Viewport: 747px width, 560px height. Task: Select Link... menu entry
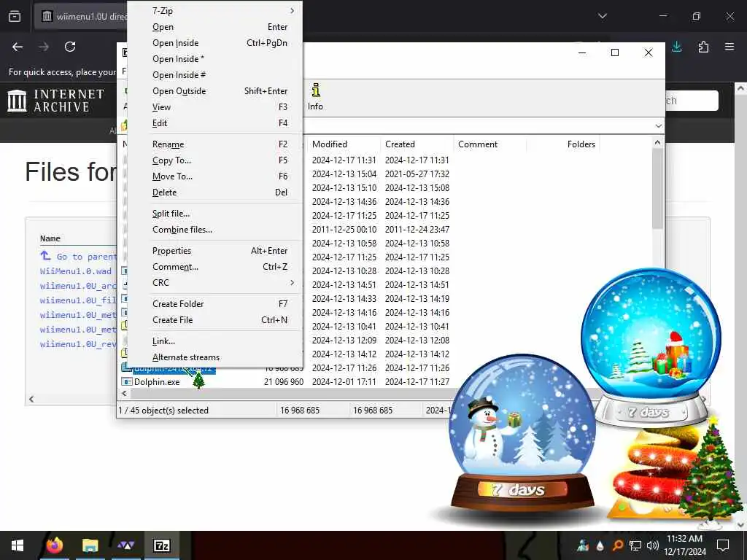[x=215, y=341]
